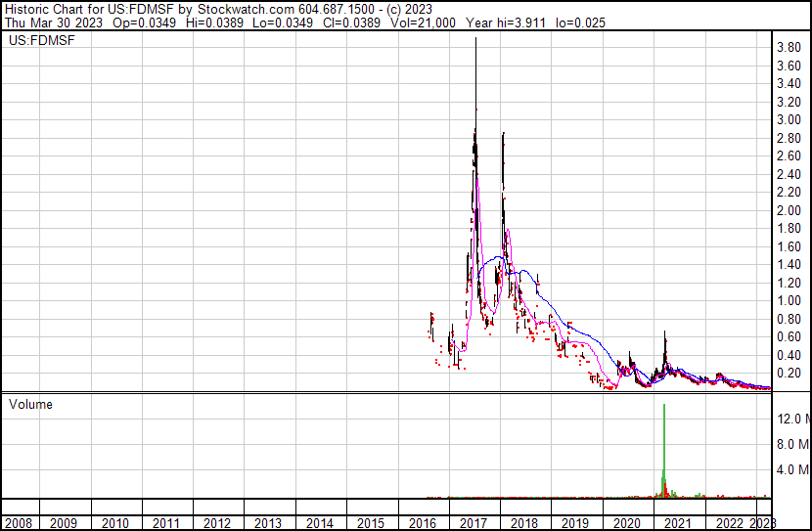Click the 12.0 M volume axis label
This screenshot has height=531, width=812.
792,419
